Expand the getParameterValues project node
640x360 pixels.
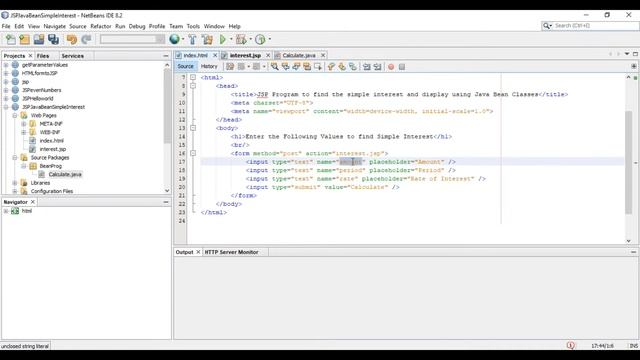[6, 65]
